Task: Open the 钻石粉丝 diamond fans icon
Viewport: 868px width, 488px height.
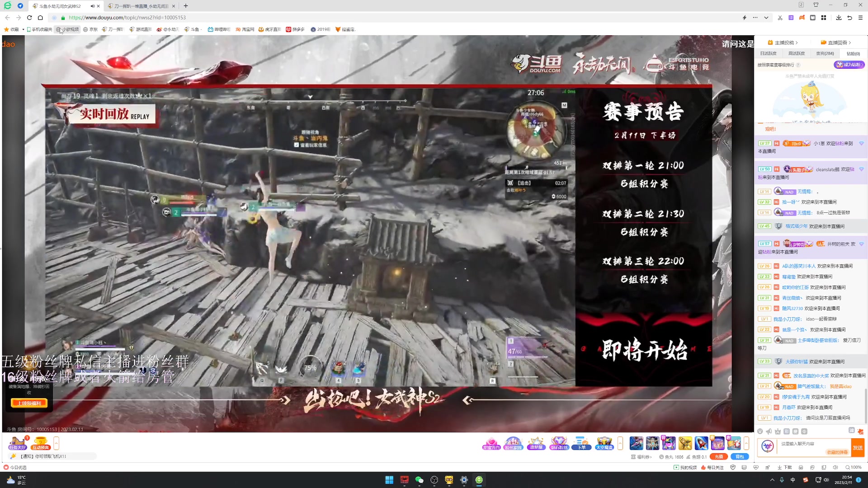Action: 559,444
